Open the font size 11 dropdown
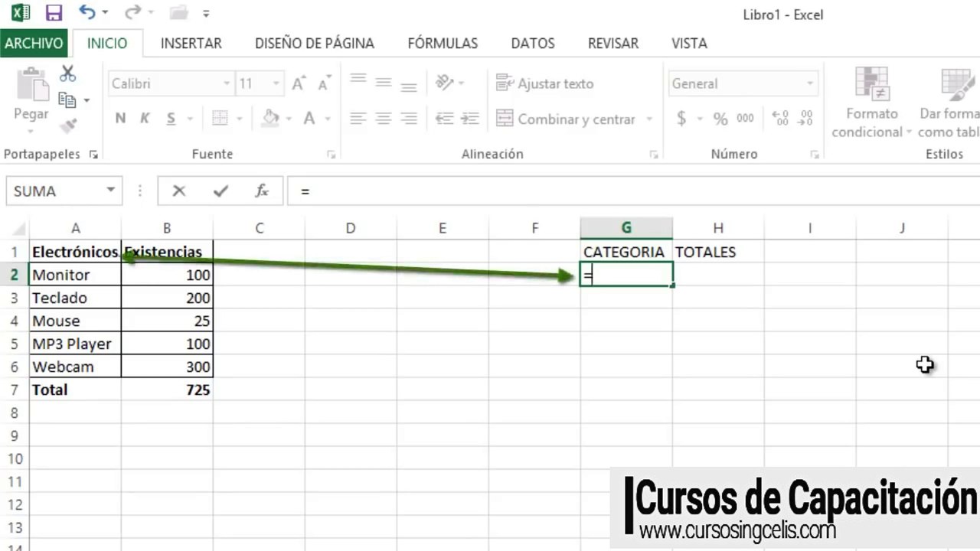The height and width of the screenshot is (551, 980). (x=276, y=83)
